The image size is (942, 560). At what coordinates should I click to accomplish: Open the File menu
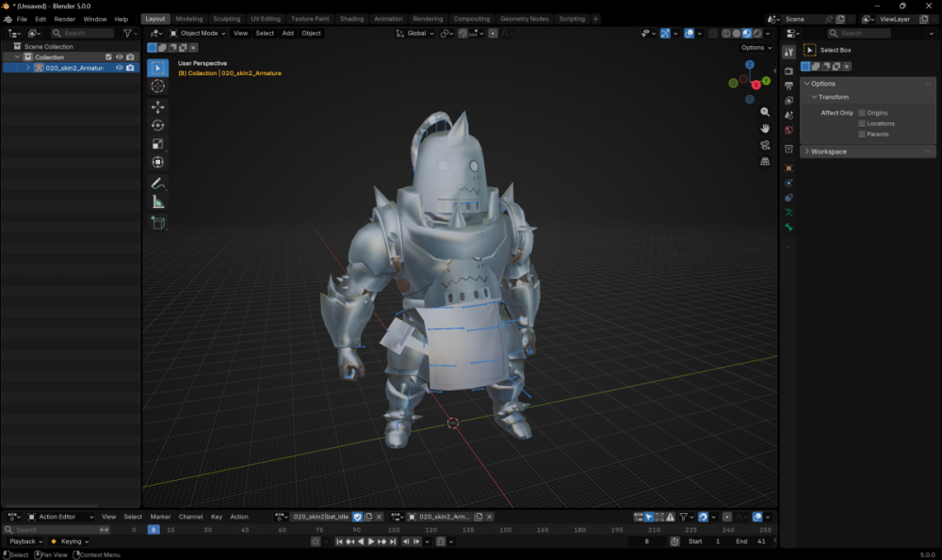click(22, 19)
